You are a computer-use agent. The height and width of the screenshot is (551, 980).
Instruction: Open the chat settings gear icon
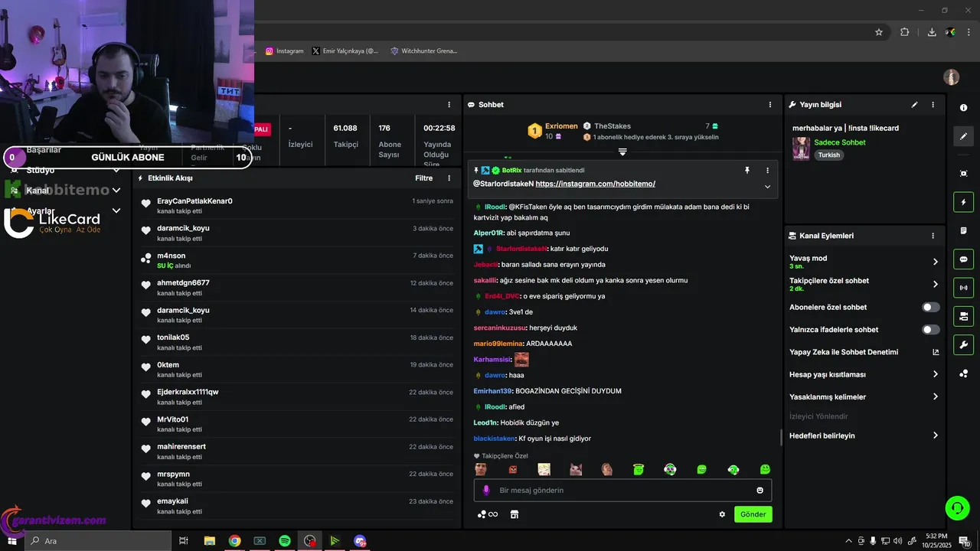pos(722,514)
